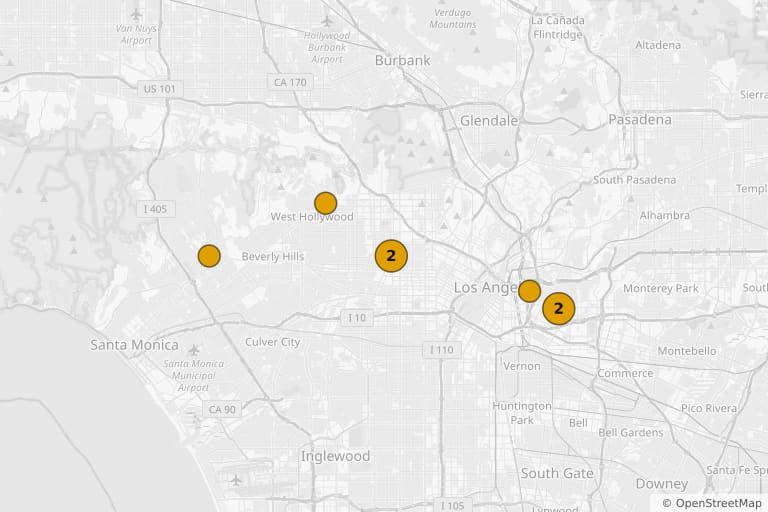The image size is (768, 512).
Task: Open the OpenStreetMap attribution link
Action: pyautogui.click(x=712, y=503)
